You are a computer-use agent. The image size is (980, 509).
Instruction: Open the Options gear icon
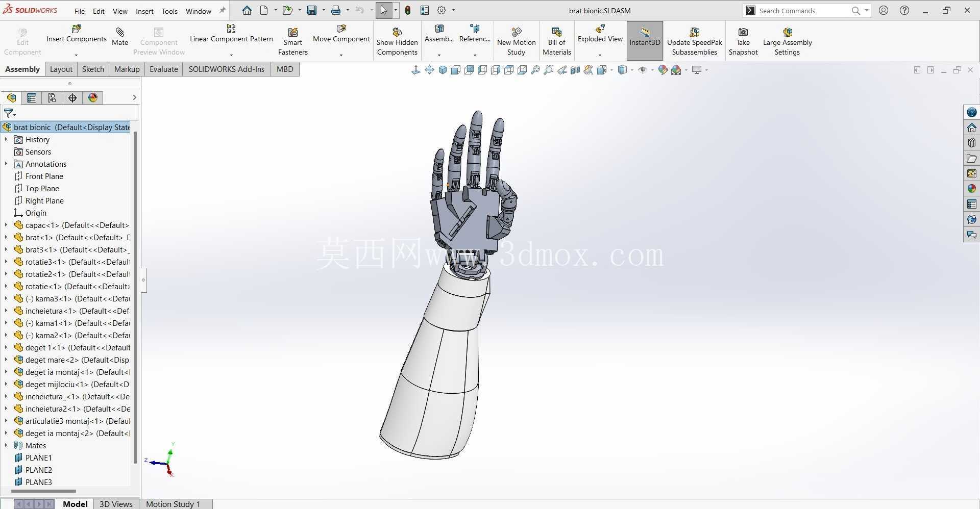click(442, 10)
